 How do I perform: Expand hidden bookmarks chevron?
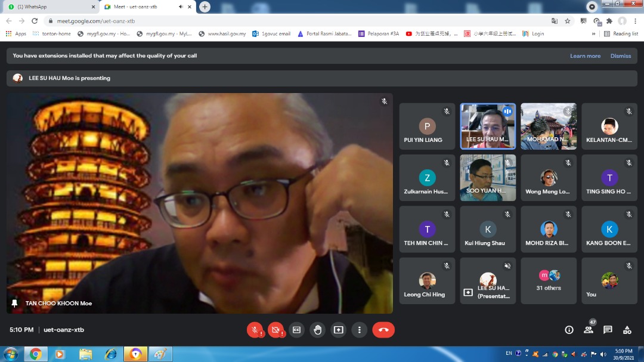click(x=593, y=33)
